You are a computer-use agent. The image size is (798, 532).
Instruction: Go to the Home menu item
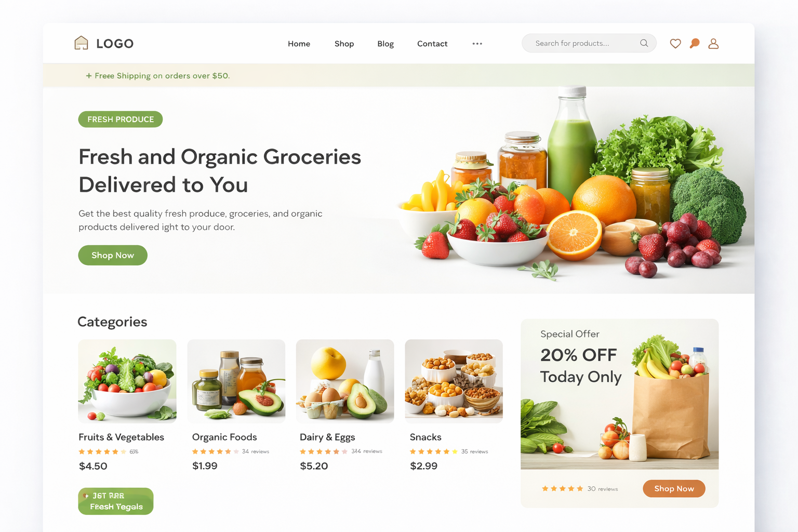[x=299, y=44]
